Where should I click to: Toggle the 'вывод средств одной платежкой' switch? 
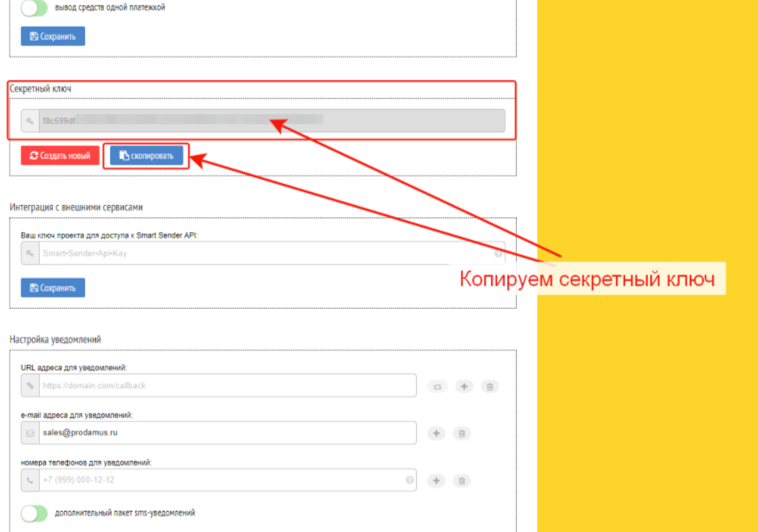[34, 8]
